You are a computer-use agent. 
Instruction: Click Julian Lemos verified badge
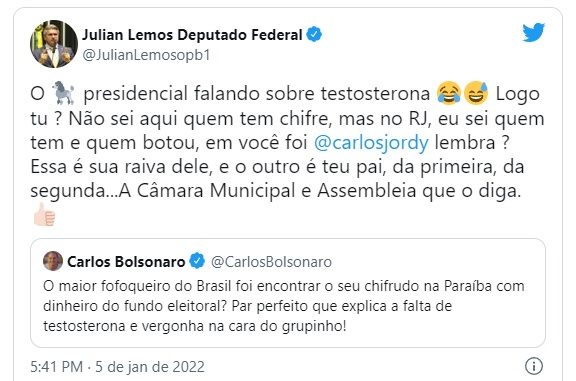pos(314,34)
